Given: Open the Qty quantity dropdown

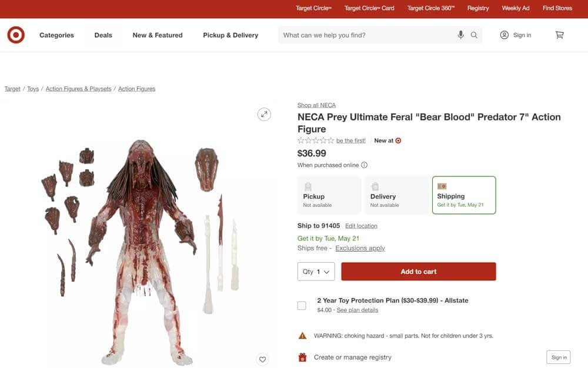Looking at the screenshot, I should point(316,272).
